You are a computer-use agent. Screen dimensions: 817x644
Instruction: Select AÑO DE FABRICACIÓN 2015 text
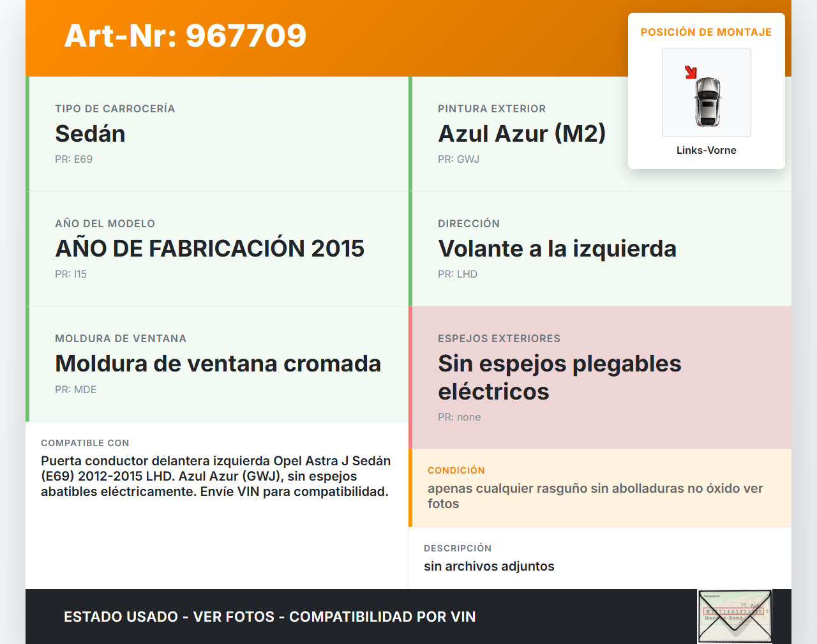coord(210,248)
